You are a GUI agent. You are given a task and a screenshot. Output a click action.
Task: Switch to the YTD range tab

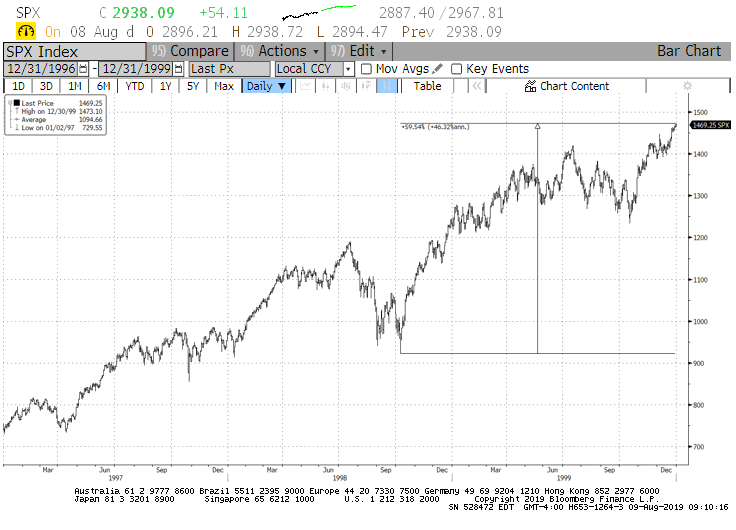(134, 86)
